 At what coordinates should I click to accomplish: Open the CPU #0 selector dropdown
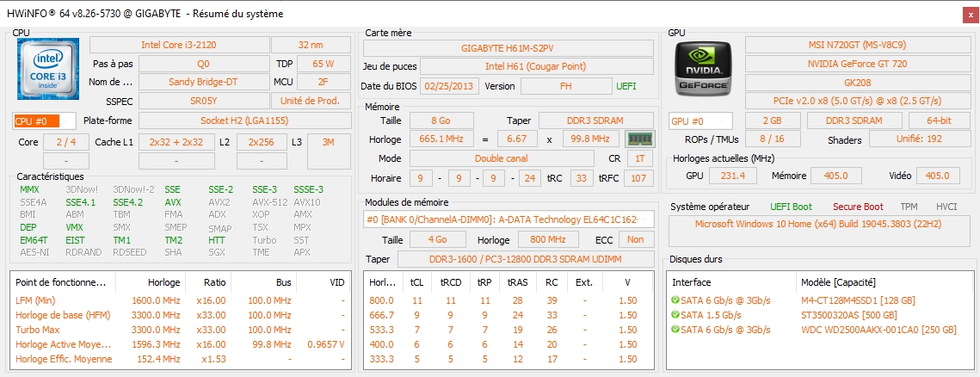tap(45, 121)
